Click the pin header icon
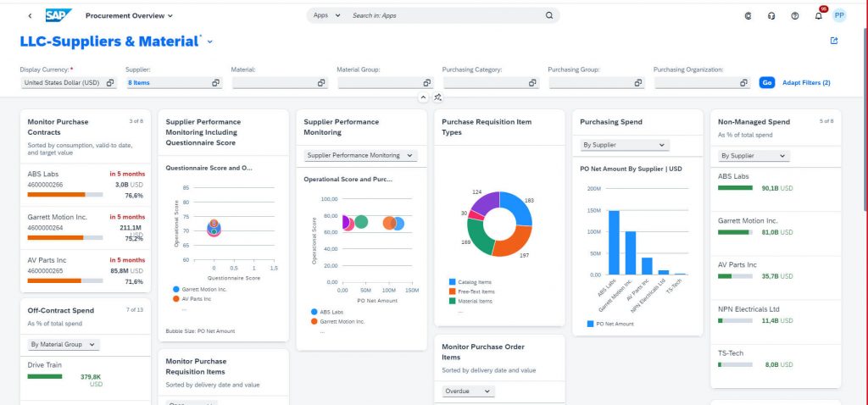This screenshot has height=405, width=868. click(x=438, y=97)
